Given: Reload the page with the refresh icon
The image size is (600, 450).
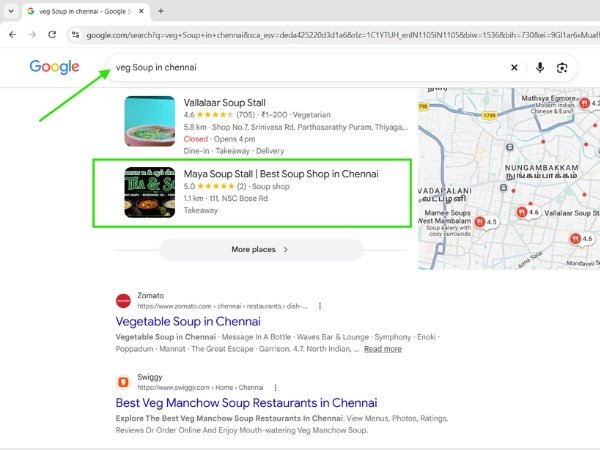Looking at the screenshot, I should (x=52, y=35).
